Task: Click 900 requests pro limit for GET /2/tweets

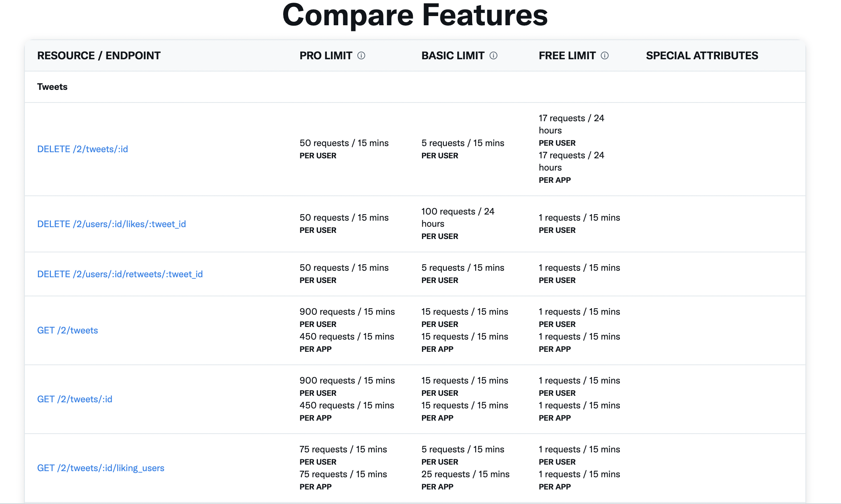Action: (347, 312)
